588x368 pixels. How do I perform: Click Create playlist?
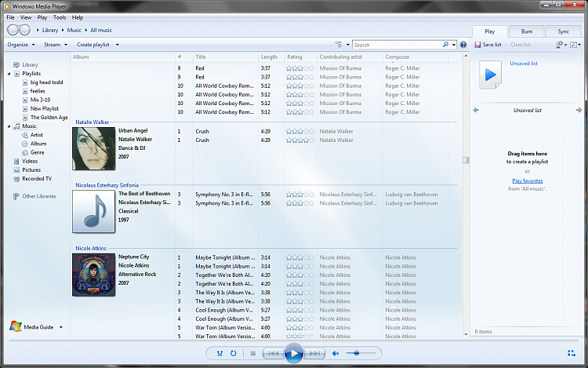click(93, 45)
